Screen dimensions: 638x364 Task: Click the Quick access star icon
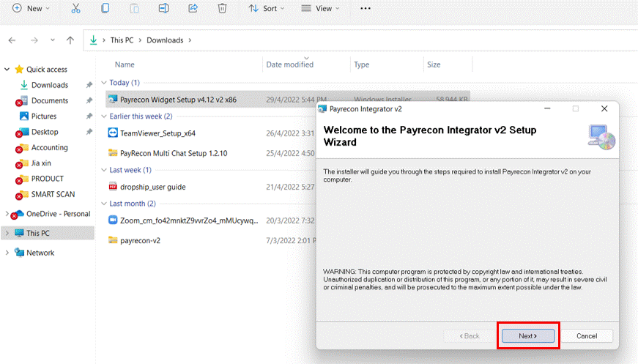point(19,69)
